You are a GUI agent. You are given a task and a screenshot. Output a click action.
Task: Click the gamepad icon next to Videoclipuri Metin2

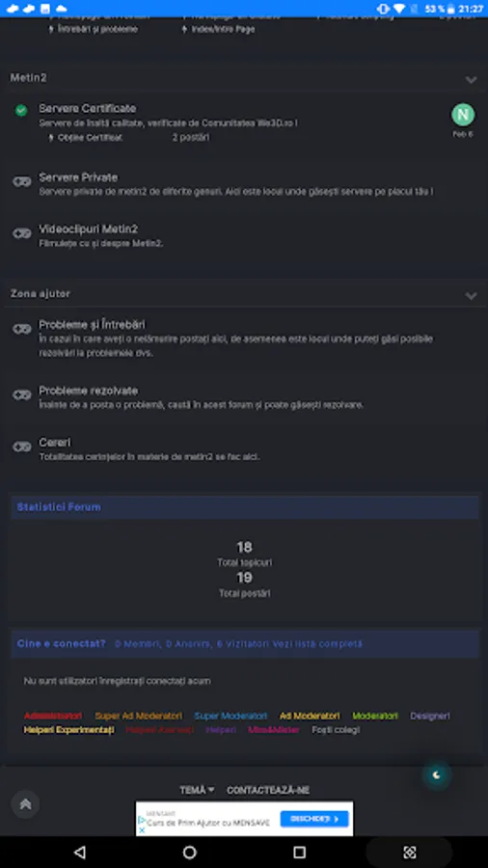(22, 233)
